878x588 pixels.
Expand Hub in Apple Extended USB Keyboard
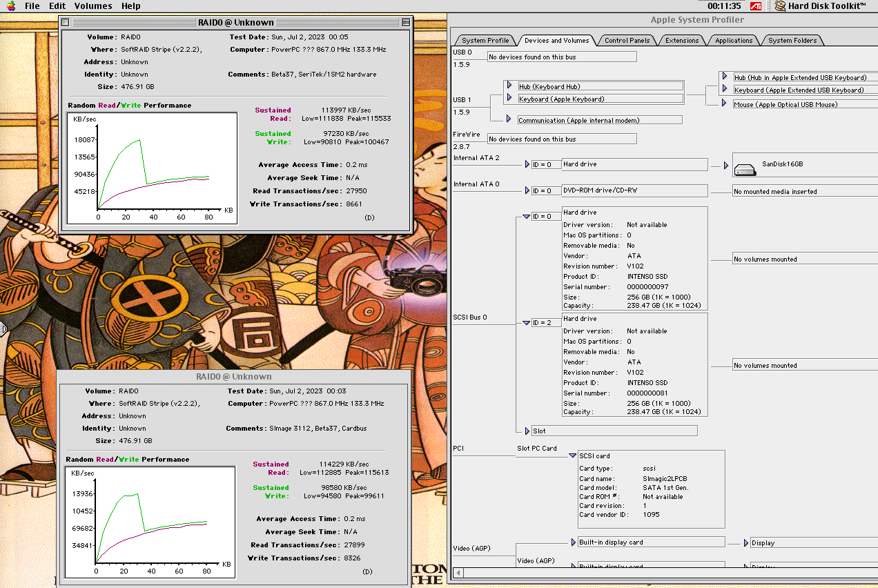click(724, 77)
